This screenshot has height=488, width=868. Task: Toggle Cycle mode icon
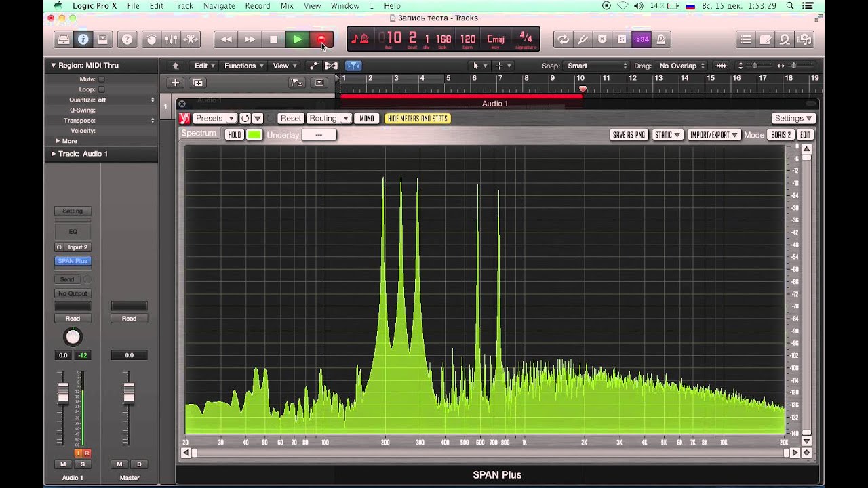pos(563,39)
